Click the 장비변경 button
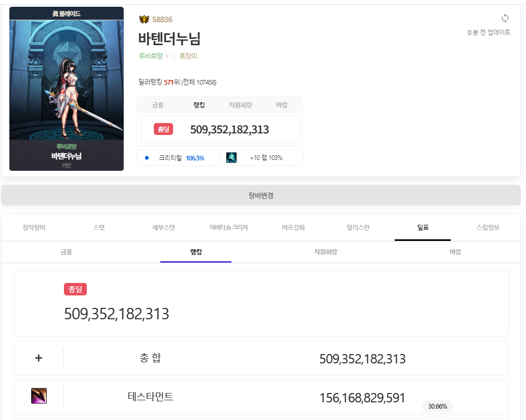 [x=260, y=196]
